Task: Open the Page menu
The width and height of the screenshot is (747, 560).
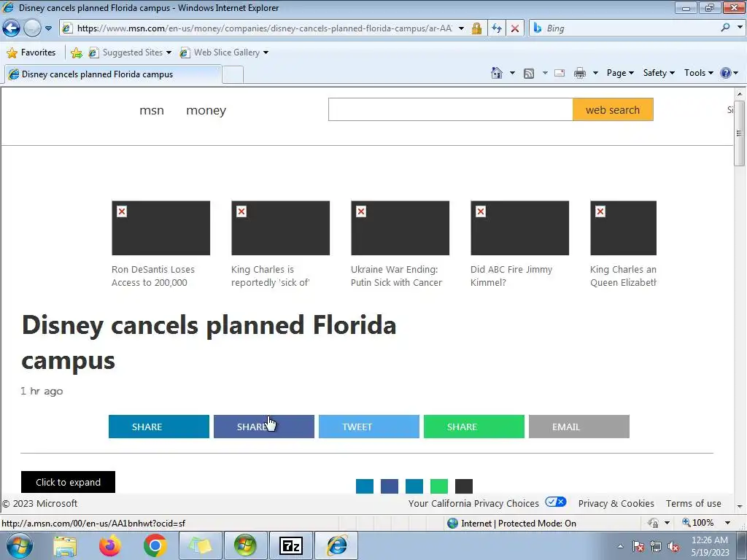Action: pos(620,73)
